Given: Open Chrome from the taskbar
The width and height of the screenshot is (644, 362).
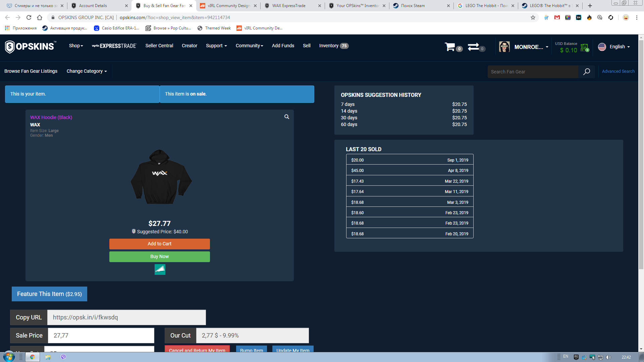Looking at the screenshot, I should coord(33,357).
